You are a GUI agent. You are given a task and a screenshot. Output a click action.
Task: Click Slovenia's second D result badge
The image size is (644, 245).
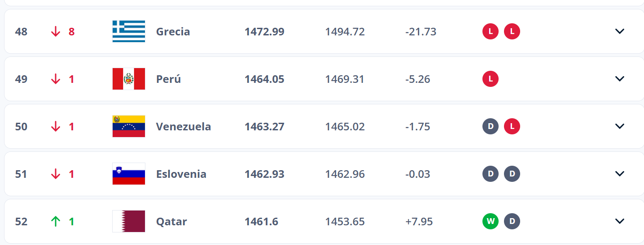(512, 174)
